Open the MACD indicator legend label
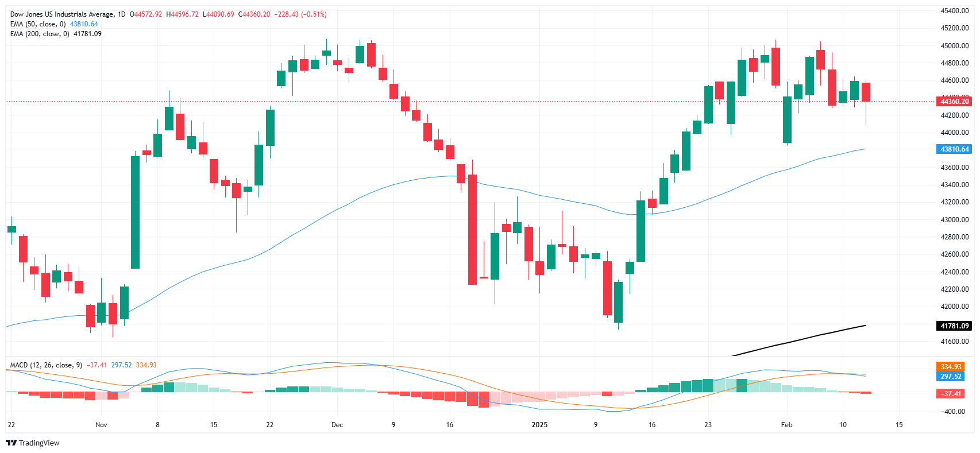The image size is (980, 453). tap(46, 365)
